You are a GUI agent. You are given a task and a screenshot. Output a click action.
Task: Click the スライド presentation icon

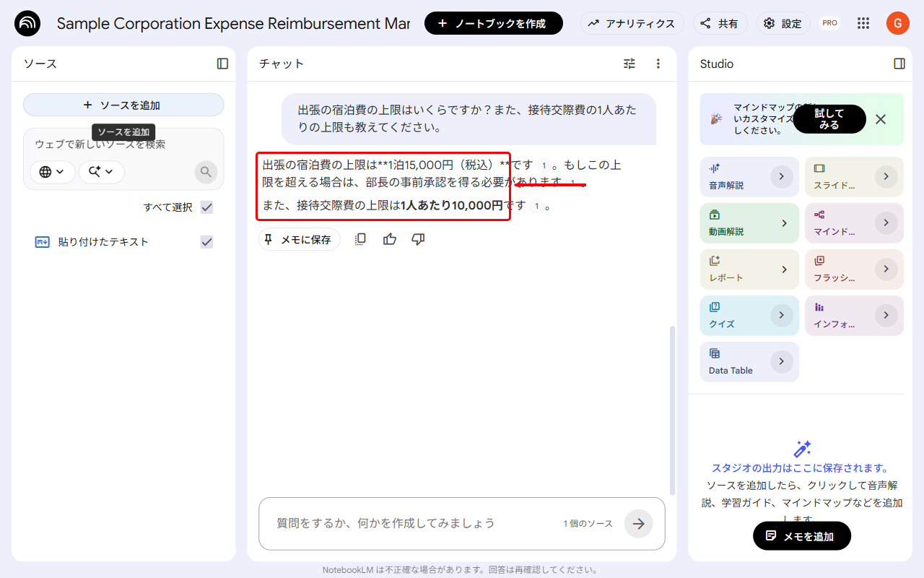(x=819, y=168)
